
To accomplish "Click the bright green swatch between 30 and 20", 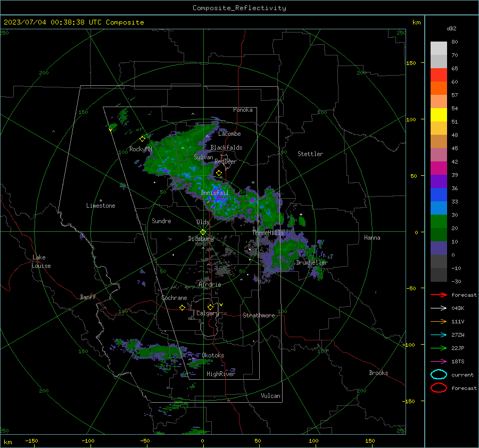I will coord(439,222).
